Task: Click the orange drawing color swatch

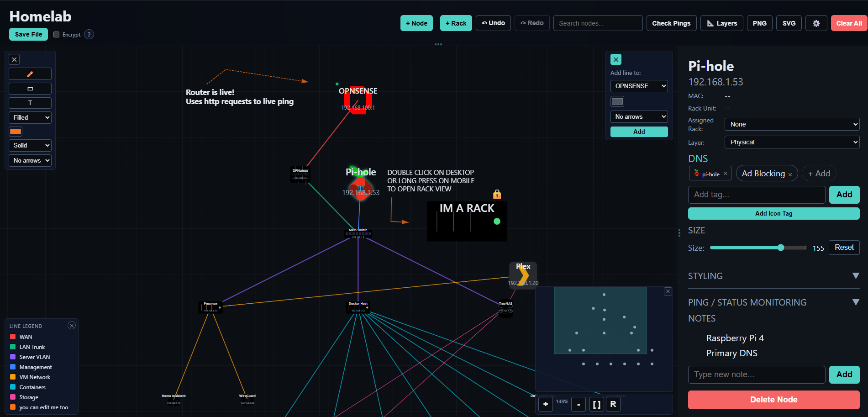Action: coord(16,132)
